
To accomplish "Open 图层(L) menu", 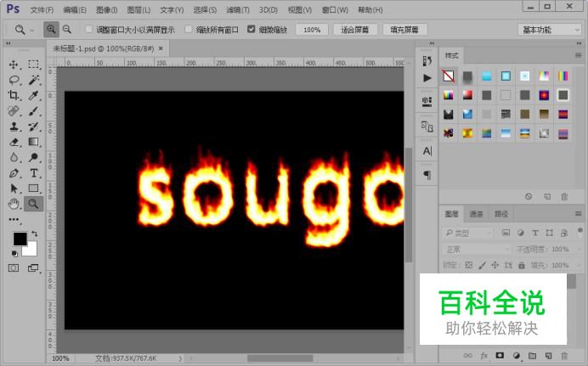I will click(x=139, y=10).
